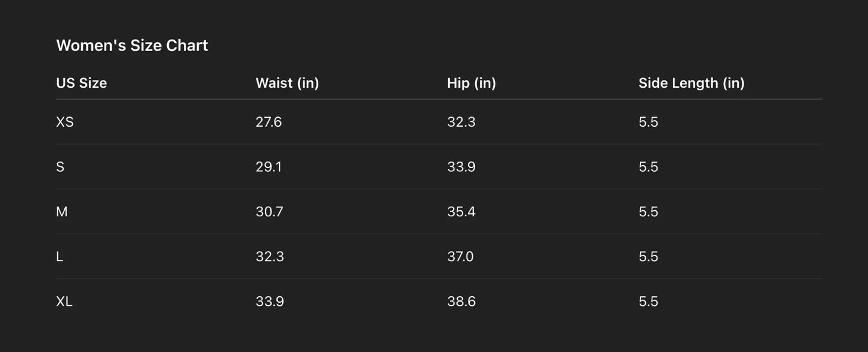
Task: Click the L waist value 32.3
Action: tap(270, 256)
